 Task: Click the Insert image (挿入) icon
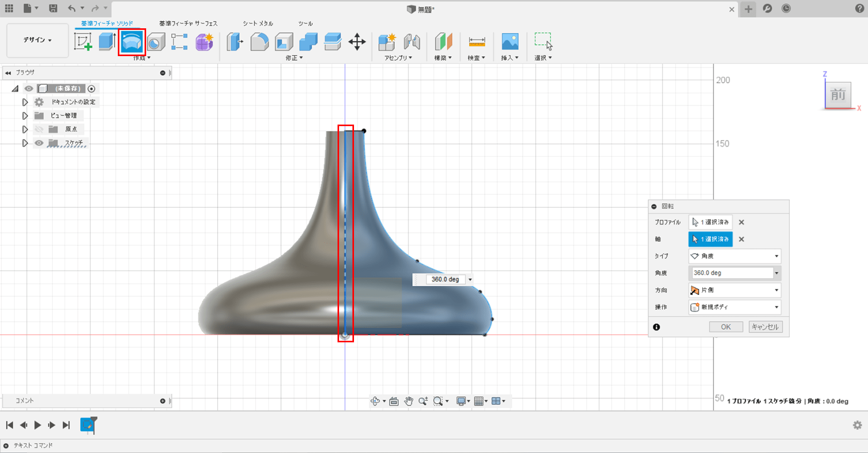tap(509, 42)
